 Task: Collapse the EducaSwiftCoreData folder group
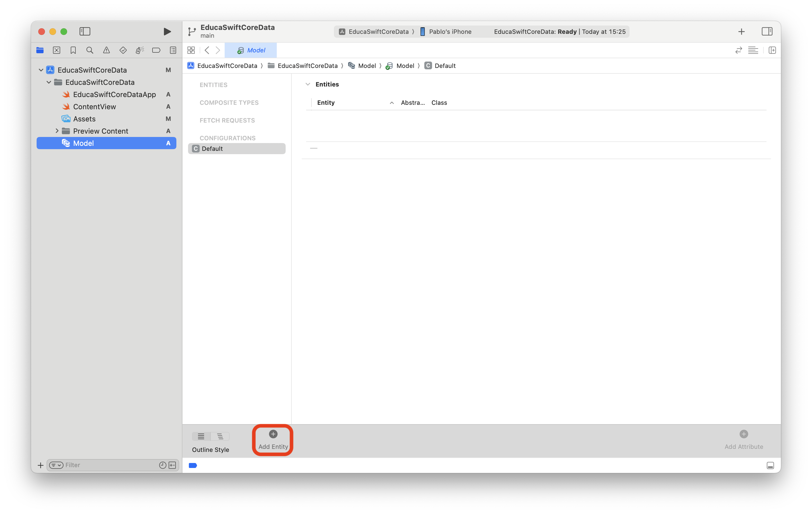pos(49,82)
